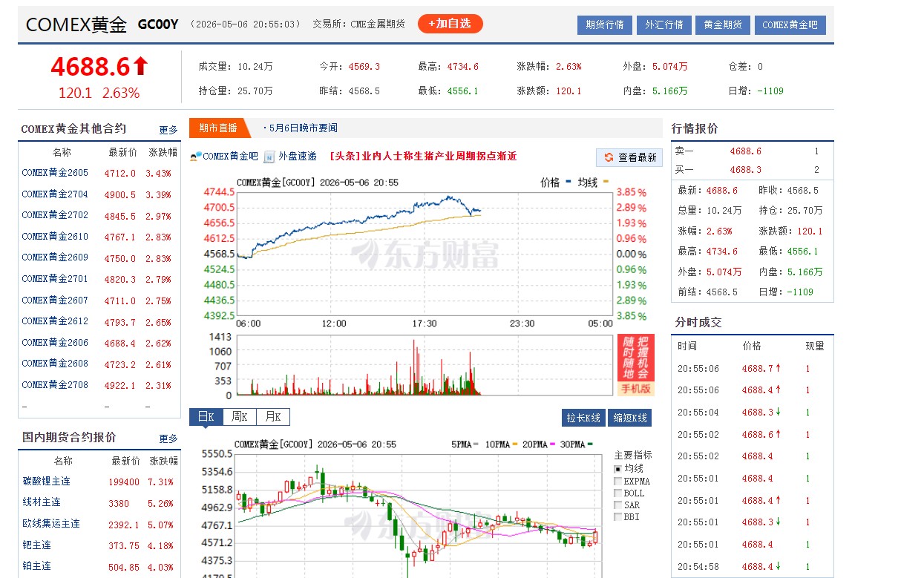Enable the BBI indicator checkbox

618,516
